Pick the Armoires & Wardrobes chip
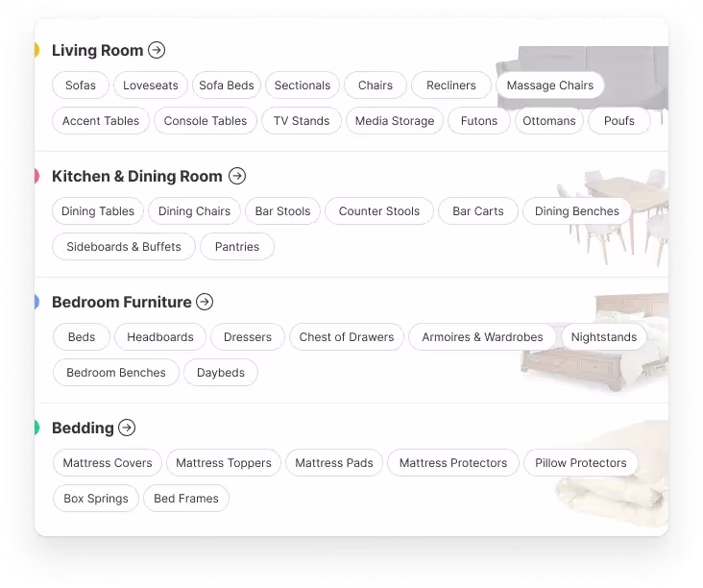Image resolution: width=703 pixels, height=588 pixels. 482,337
